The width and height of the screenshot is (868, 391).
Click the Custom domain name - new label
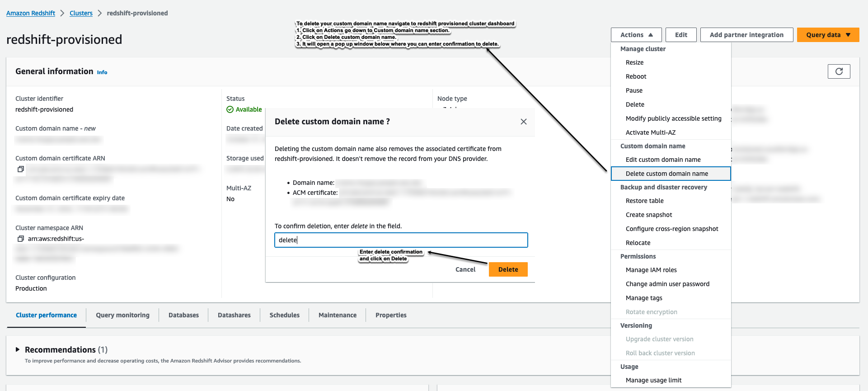coord(56,128)
